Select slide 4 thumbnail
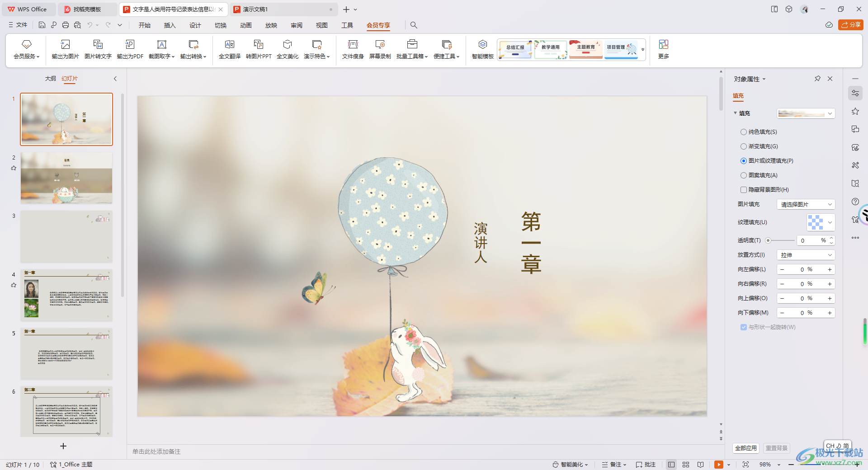The width and height of the screenshot is (868, 470). click(x=66, y=295)
